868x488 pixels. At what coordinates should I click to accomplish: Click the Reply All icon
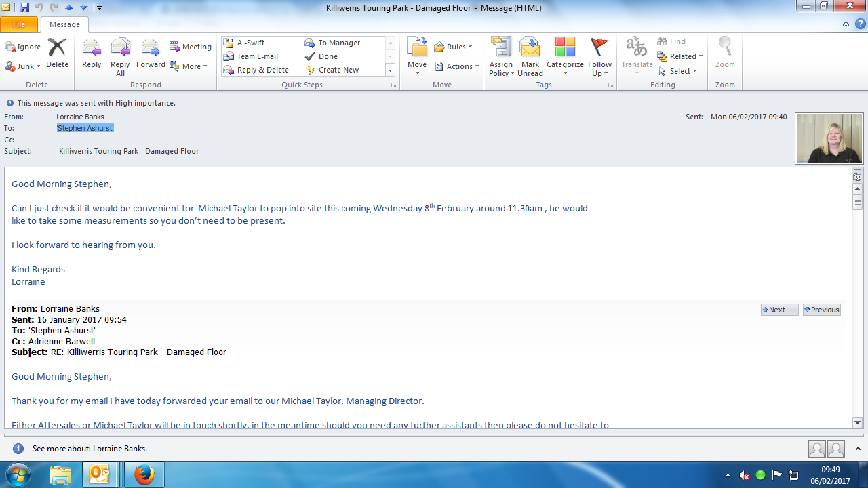(120, 54)
